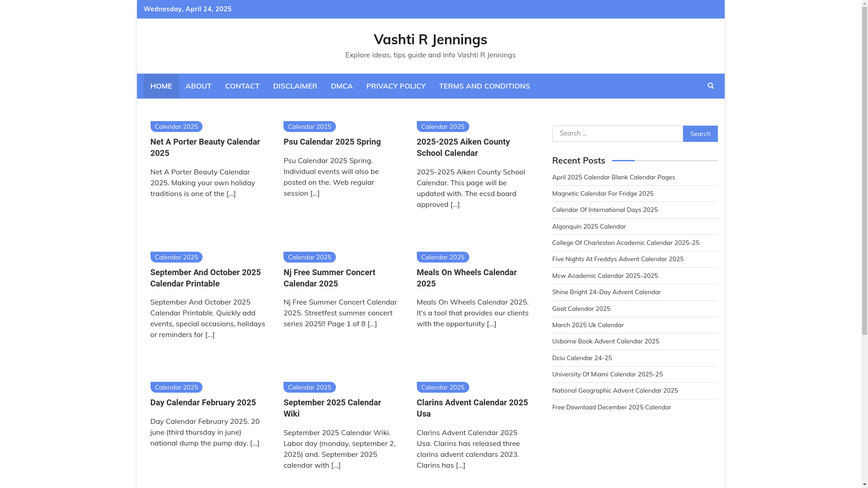The width and height of the screenshot is (868, 488).
Task: Click read-more ellipsis in Net A Porter excerpt
Action: (231, 193)
